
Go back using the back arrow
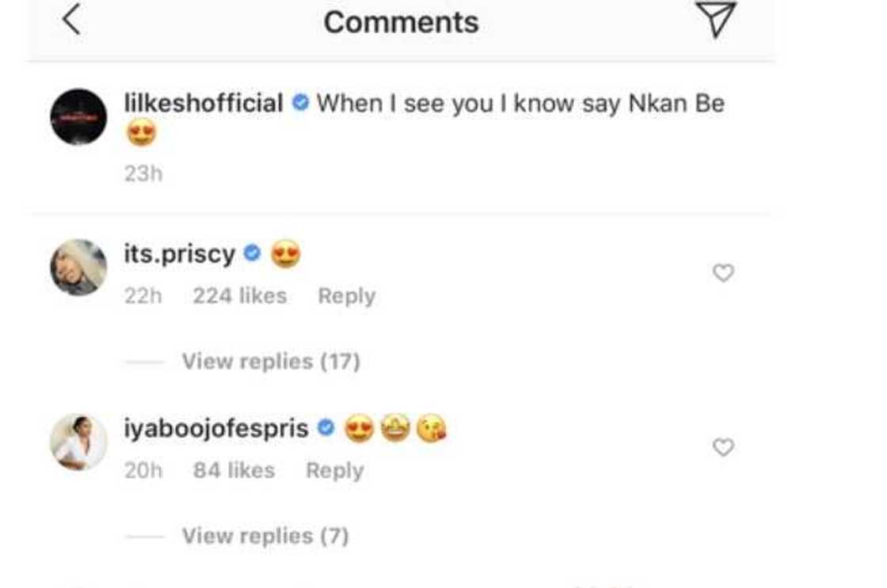coord(73,21)
